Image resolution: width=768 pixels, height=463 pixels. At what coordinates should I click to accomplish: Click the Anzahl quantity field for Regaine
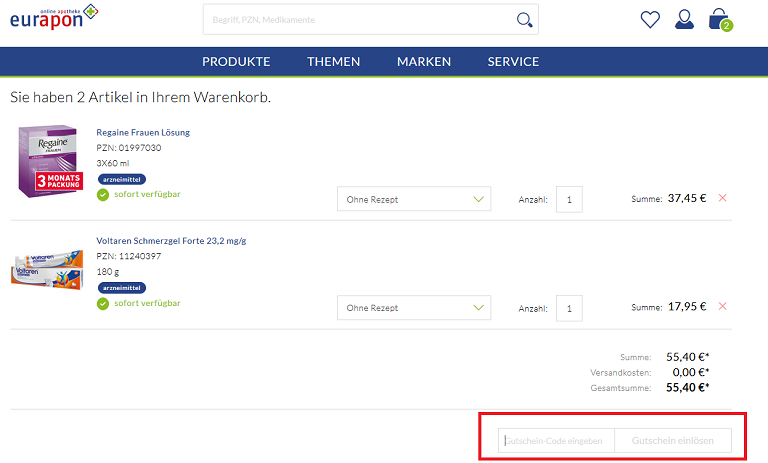click(x=569, y=199)
